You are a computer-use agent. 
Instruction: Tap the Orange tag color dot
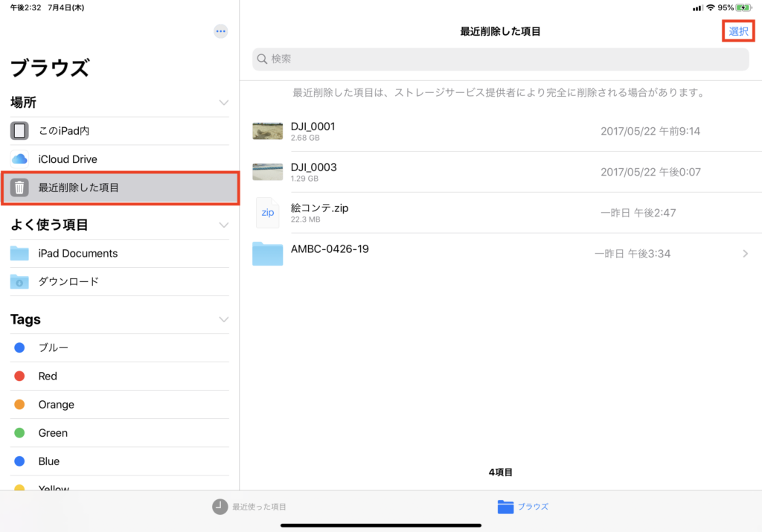[x=19, y=404]
